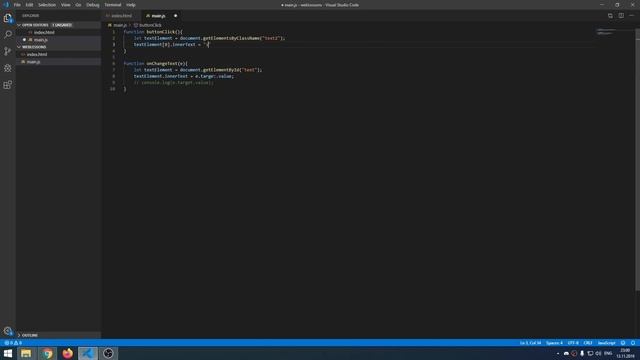Viewport: 640px width, 360px height.
Task: Open Firefox from the taskbar
Action: (x=67, y=353)
